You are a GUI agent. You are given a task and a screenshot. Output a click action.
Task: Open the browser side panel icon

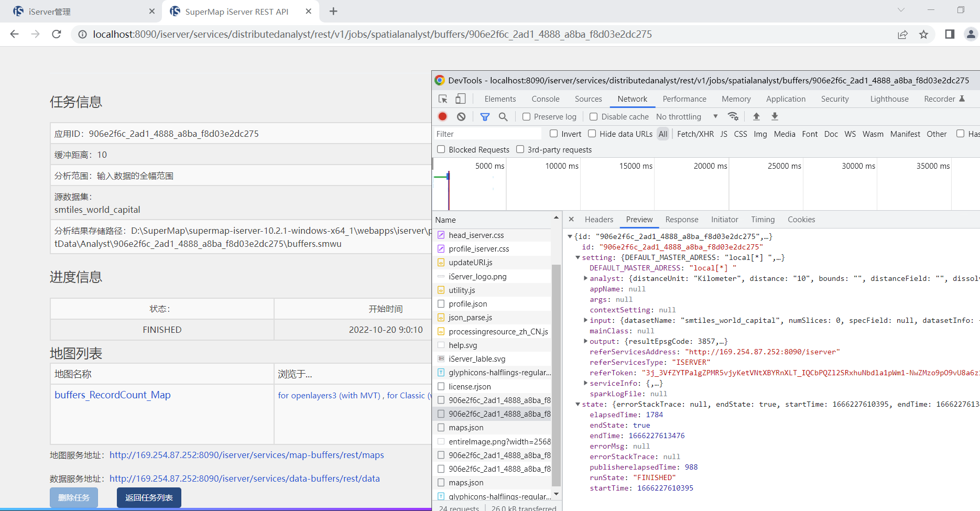tap(950, 34)
